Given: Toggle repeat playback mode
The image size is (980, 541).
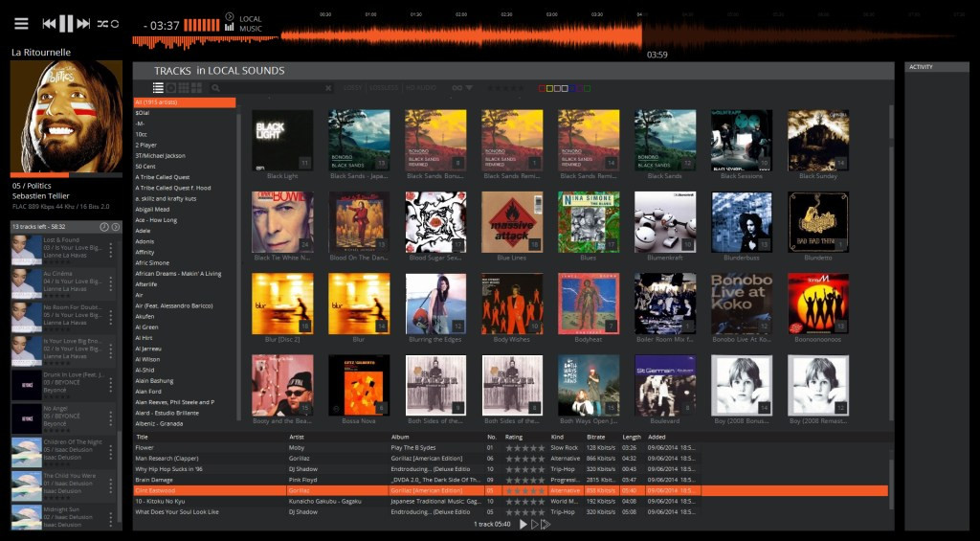Looking at the screenshot, I should [x=115, y=24].
